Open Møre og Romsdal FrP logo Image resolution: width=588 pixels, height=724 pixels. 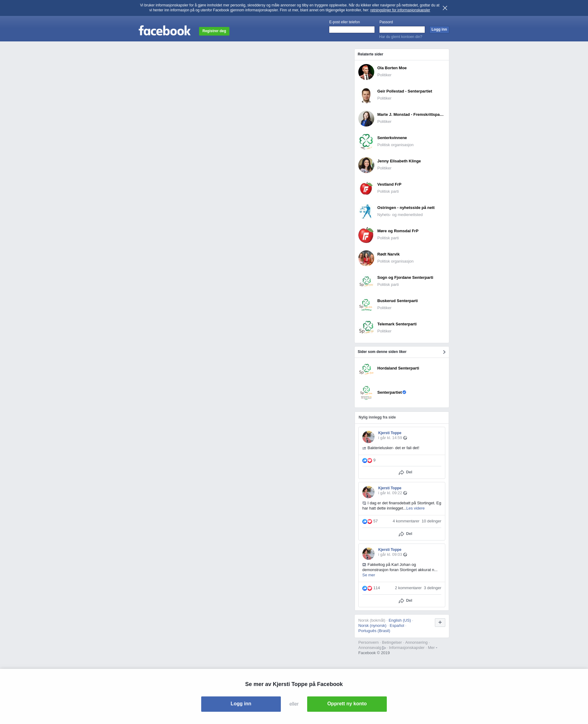[366, 235]
